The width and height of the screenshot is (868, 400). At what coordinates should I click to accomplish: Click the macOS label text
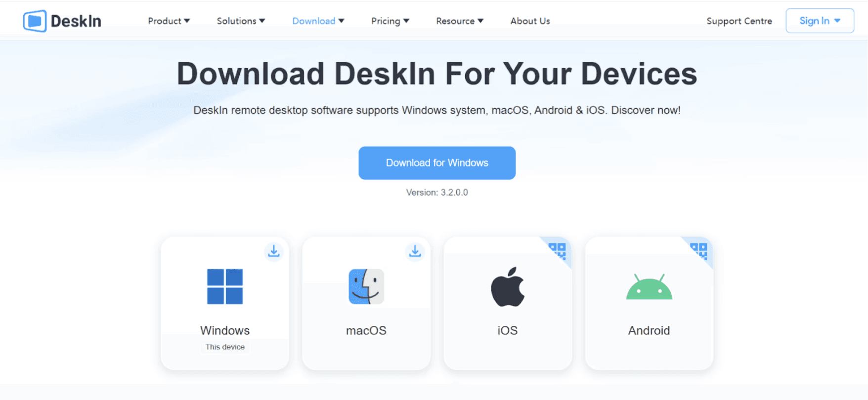(x=366, y=330)
